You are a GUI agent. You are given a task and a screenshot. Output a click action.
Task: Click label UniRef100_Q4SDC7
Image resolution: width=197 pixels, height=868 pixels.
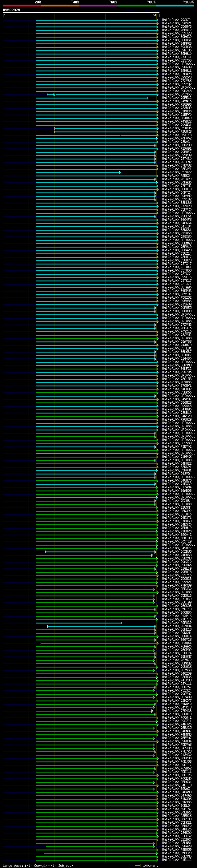click(177, 548)
